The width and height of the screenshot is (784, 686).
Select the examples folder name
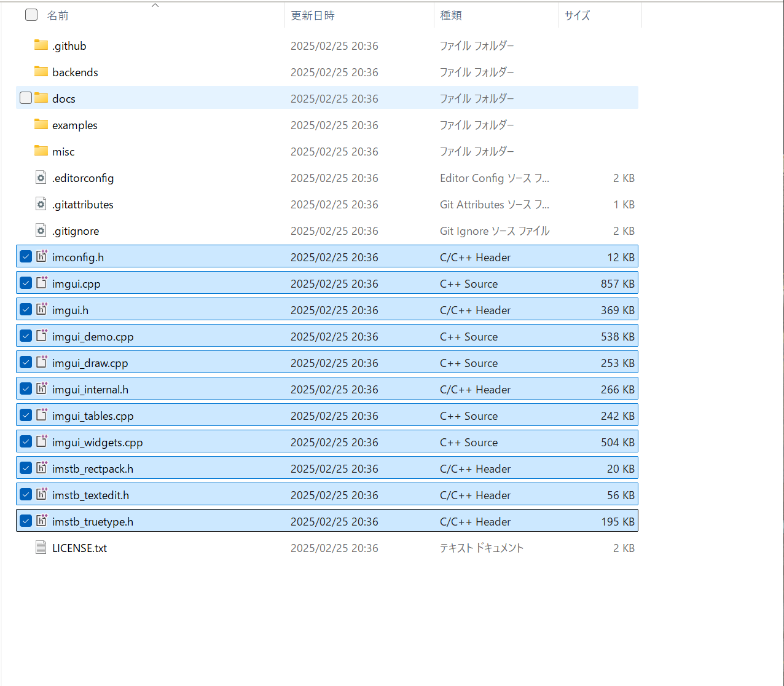[x=75, y=125]
